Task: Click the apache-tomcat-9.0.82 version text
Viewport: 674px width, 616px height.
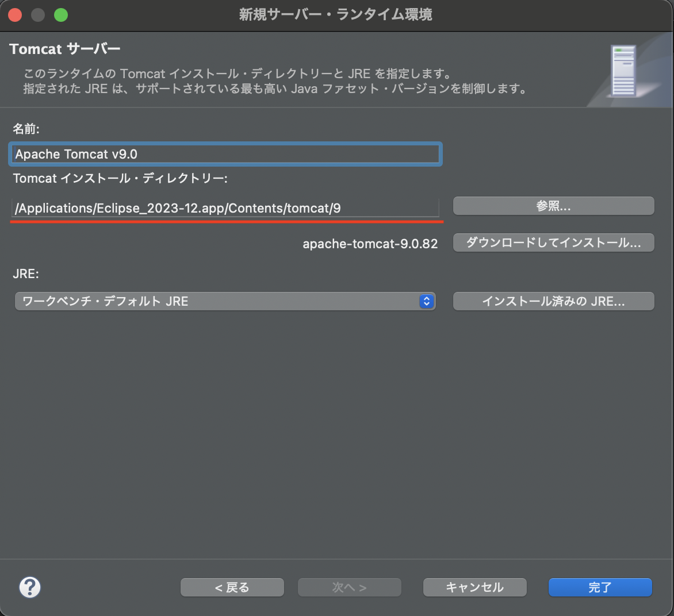Action: click(370, 244)
